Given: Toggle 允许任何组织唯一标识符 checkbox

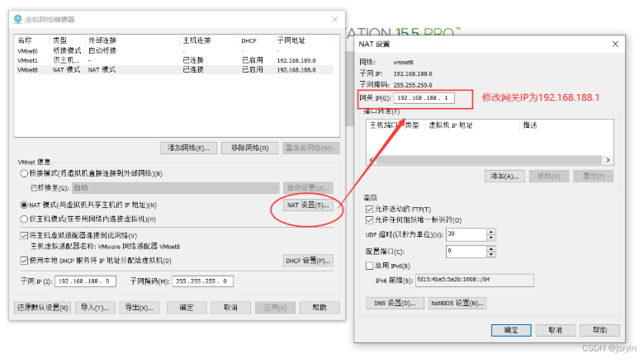Looking at the screenshot, I should click(369, 220).
